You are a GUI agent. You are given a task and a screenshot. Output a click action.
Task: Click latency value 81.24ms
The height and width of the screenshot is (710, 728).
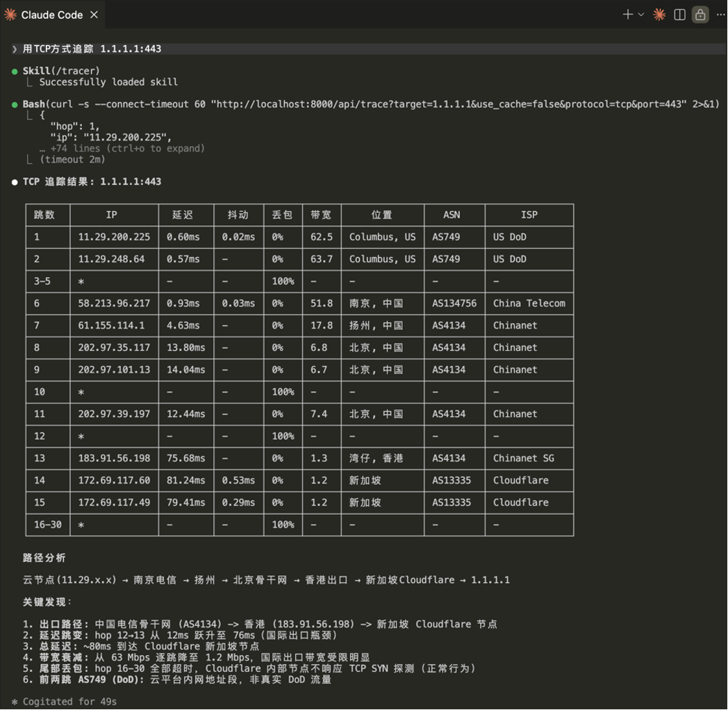point(186,481)
